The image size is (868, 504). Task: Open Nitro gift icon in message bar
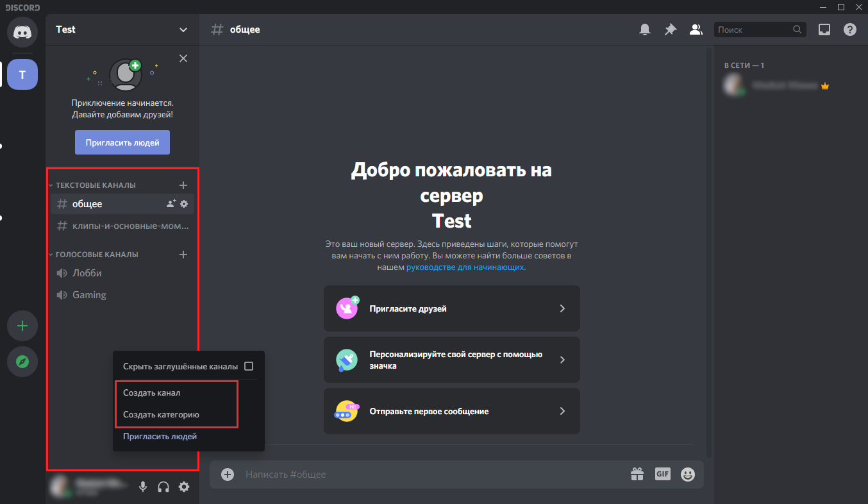(637, 475)
